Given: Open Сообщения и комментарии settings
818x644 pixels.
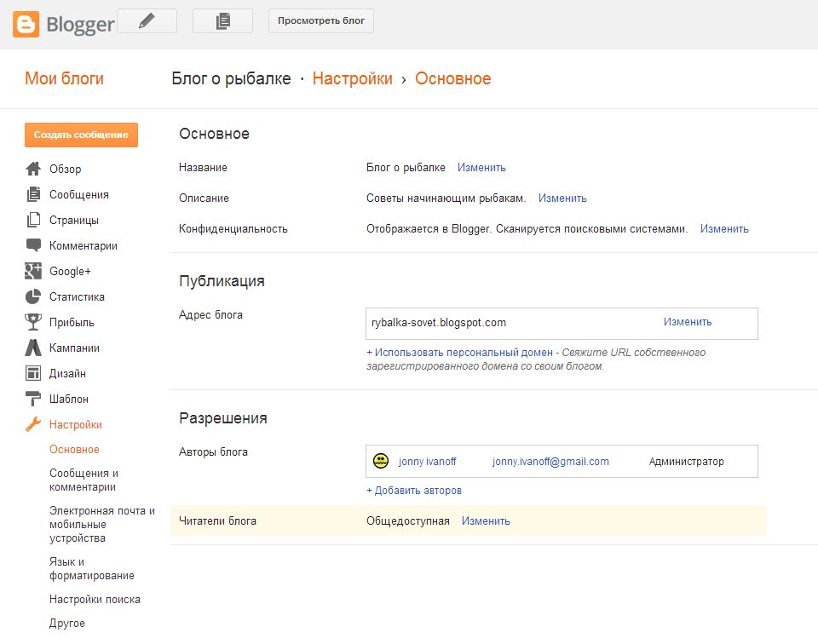Looking at the screenshot, I should (x=84, y=480).
